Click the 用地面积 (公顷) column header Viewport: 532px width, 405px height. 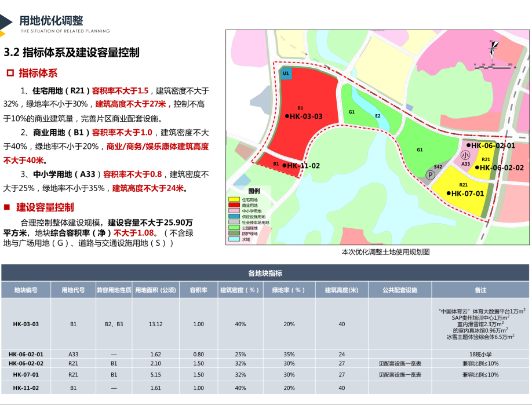click(156, 290)
